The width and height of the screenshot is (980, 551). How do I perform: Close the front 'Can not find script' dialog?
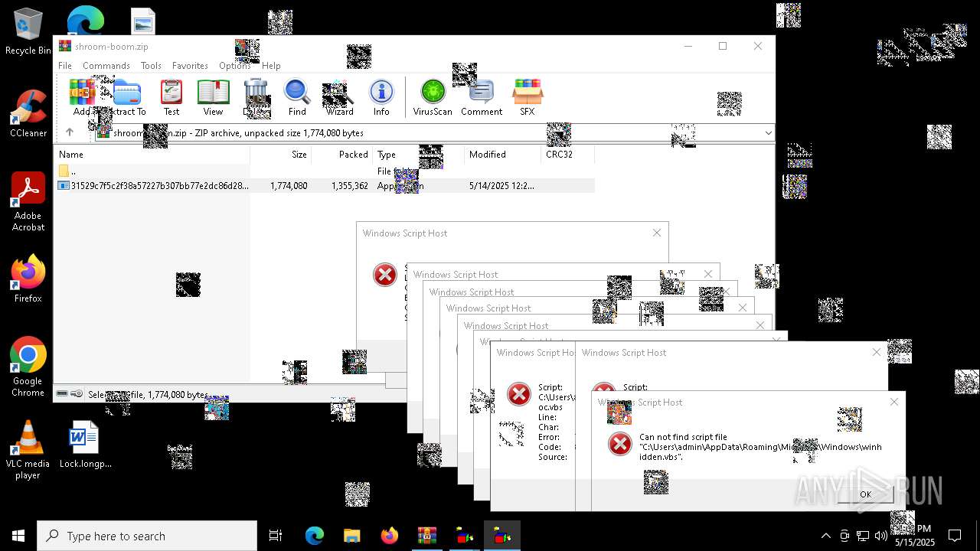click(893, 402)
